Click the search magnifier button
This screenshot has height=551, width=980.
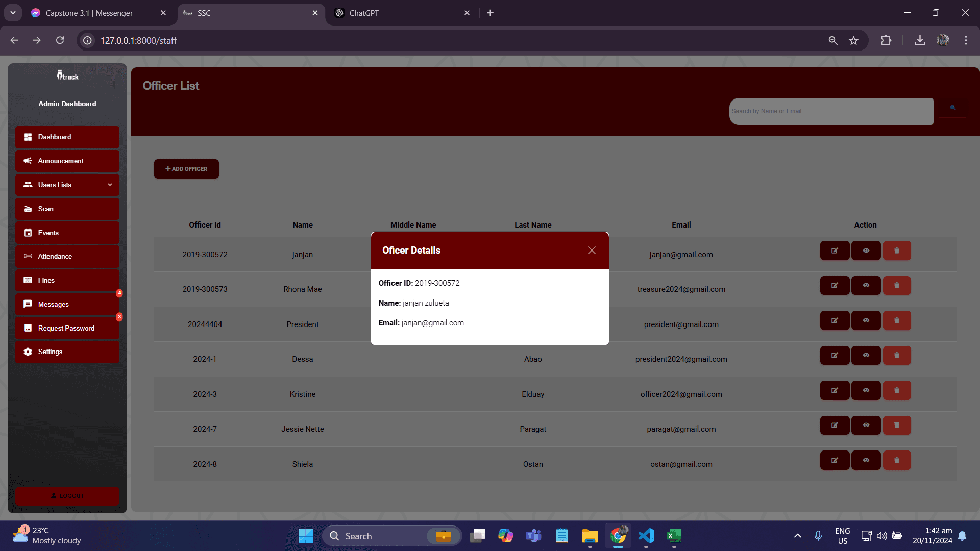click(952, 108)
